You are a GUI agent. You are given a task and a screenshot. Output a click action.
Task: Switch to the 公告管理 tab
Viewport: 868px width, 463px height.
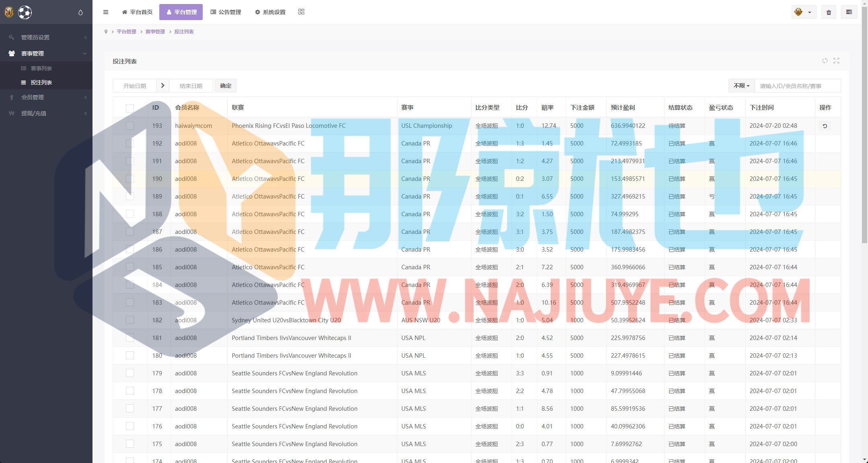click(x=226, y=12)
